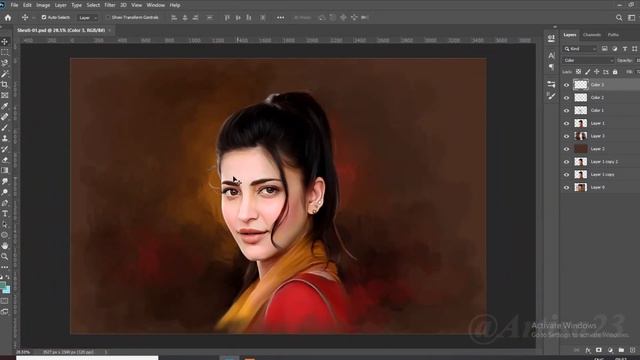Click the background color swatch
Screen dimensions: 640x360
[7, 290]
